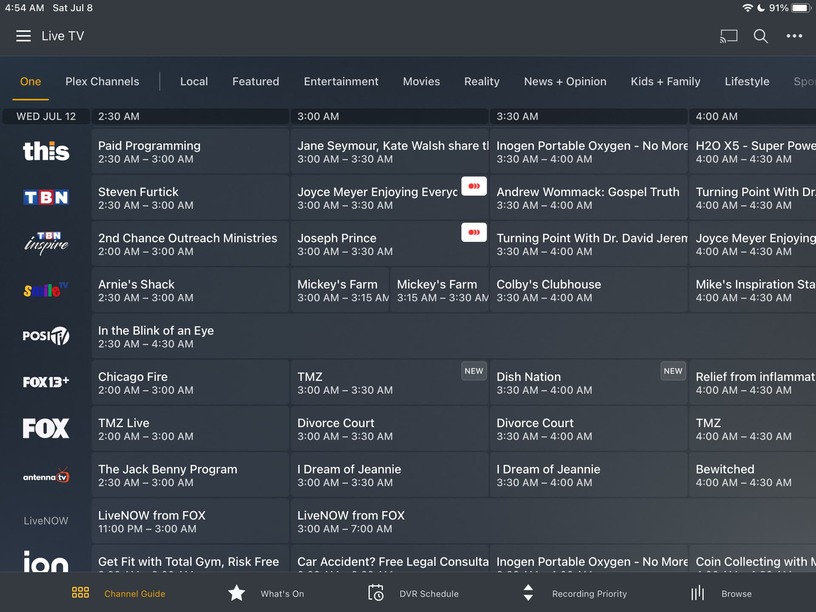Switch to the Local tab
This screenshot has height=612, width=816.
pyautogui.click(x=194, y=82)
